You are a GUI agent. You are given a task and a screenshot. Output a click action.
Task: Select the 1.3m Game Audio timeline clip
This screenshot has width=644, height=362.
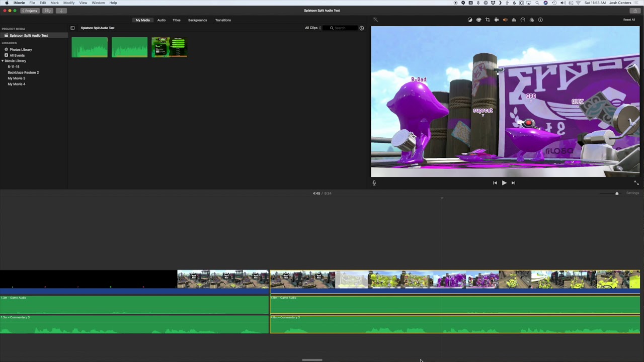pos(134,305)
